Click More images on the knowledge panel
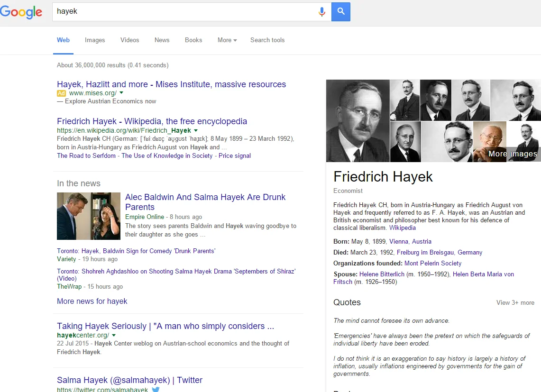Screen dimensions: 541x392 point(513,154)
